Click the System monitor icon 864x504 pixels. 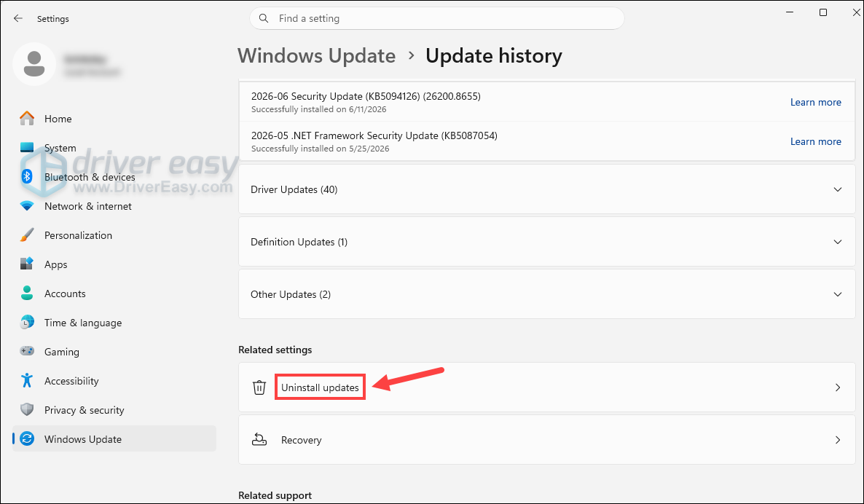click(x=27, y=148)
